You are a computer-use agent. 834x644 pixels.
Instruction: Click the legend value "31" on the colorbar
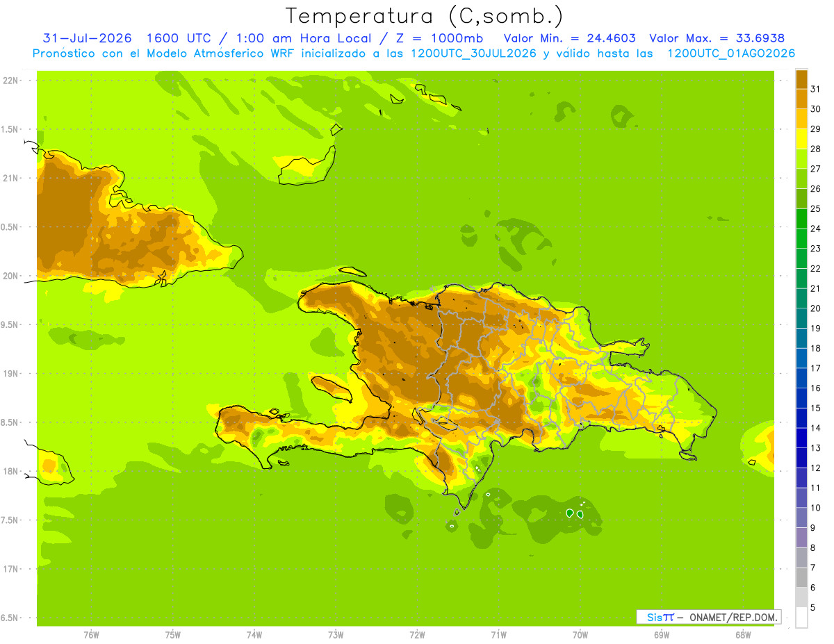click(x=815, y=89)
